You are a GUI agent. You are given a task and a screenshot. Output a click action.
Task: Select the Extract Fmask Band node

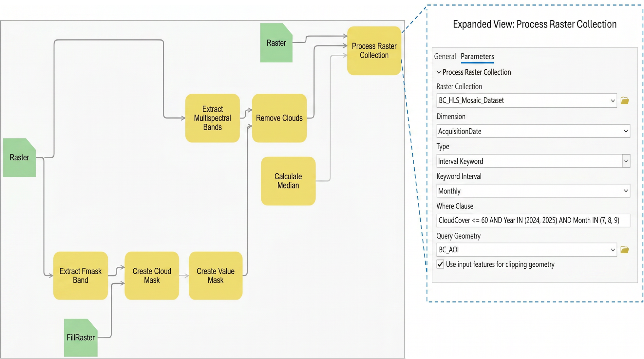point(81,276)
